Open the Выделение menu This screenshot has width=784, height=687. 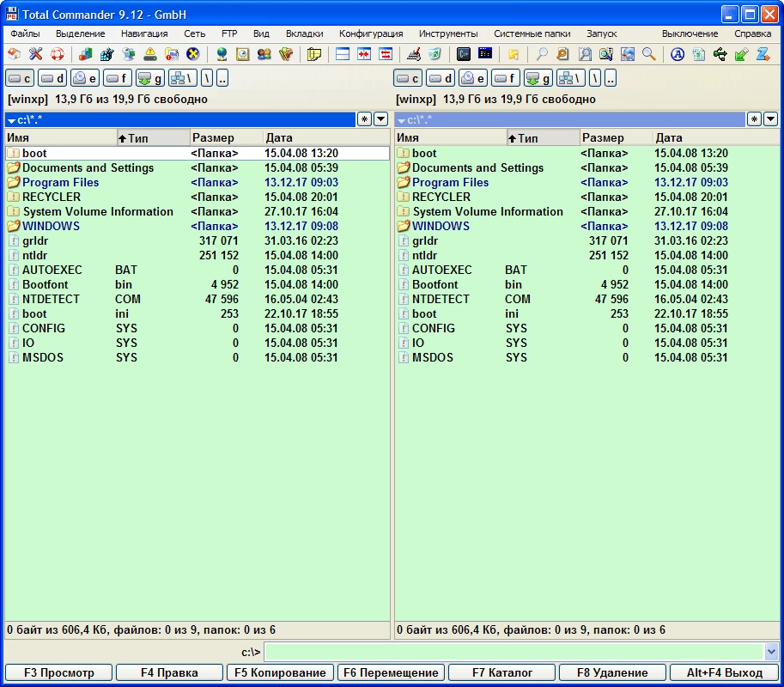pyautogui.click(x=81, y=33)
